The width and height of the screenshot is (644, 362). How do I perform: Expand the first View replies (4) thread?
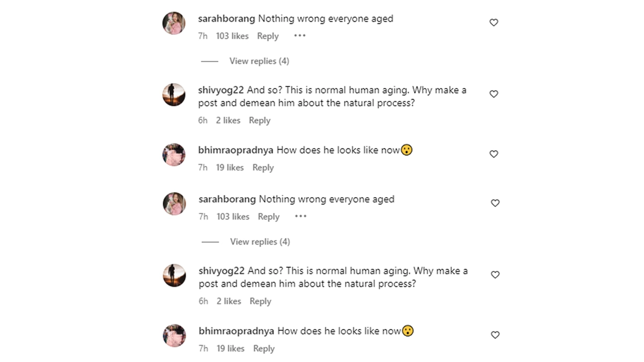[x=259, y=61]
